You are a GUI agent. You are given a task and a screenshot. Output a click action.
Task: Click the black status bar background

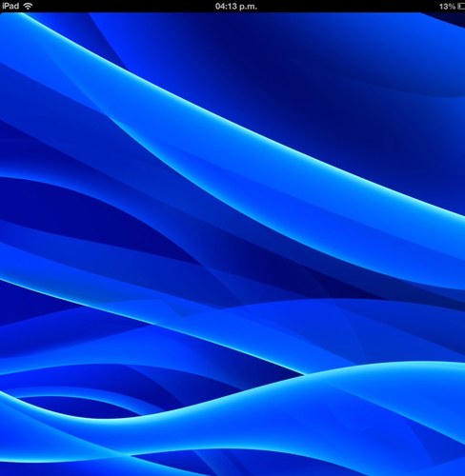(232, 6)
